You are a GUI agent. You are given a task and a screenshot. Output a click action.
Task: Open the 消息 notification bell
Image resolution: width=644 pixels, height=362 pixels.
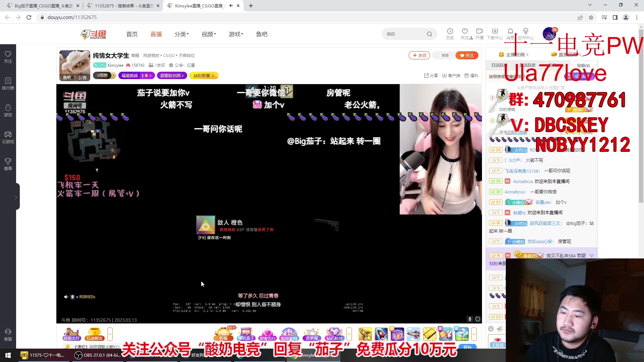point(510,34)
